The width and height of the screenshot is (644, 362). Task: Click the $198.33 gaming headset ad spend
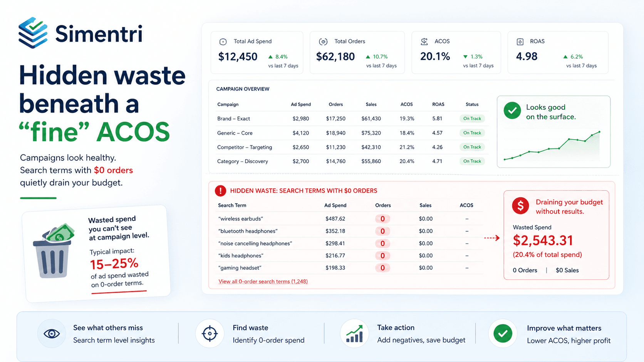pyautogui.click(x=335, y=268)
